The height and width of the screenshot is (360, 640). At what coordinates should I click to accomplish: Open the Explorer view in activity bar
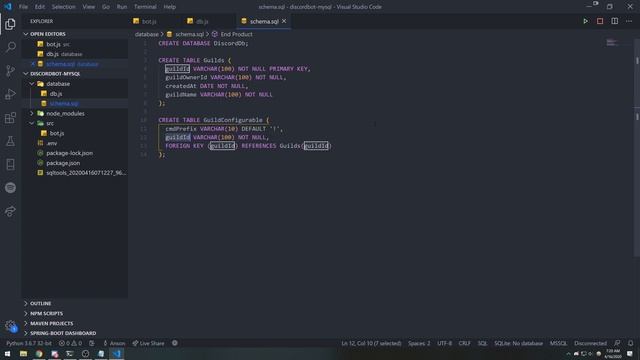click(10, 24)
